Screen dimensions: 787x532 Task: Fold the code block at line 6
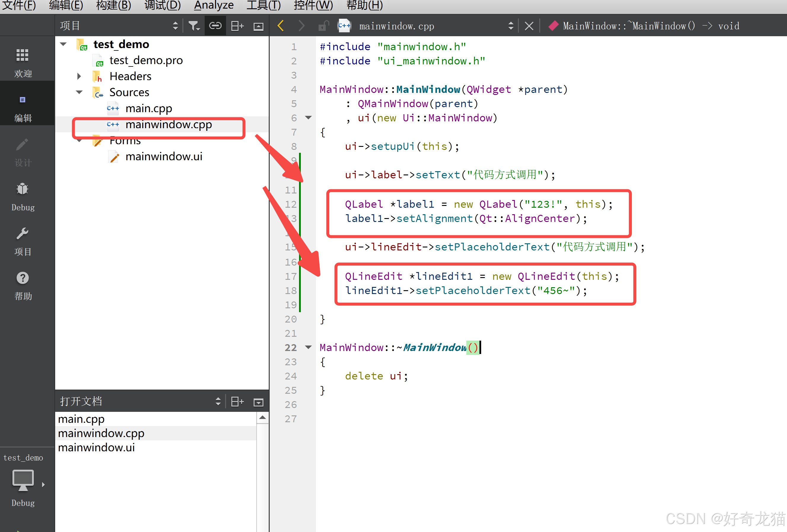pos(308,117)
